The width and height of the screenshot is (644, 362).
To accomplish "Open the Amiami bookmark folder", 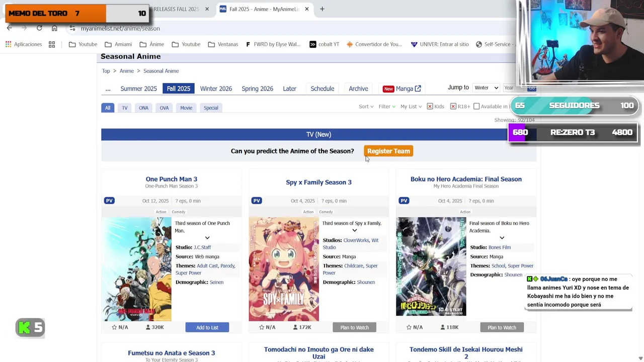I will (118, 44).
